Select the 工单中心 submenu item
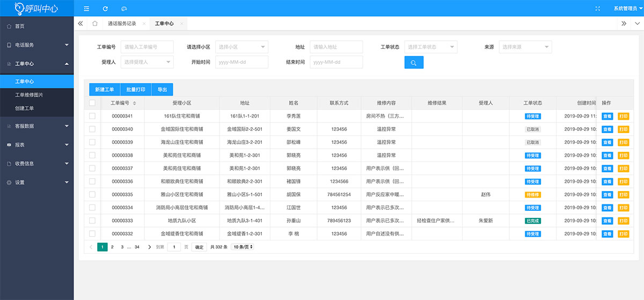 coord(36,82)
